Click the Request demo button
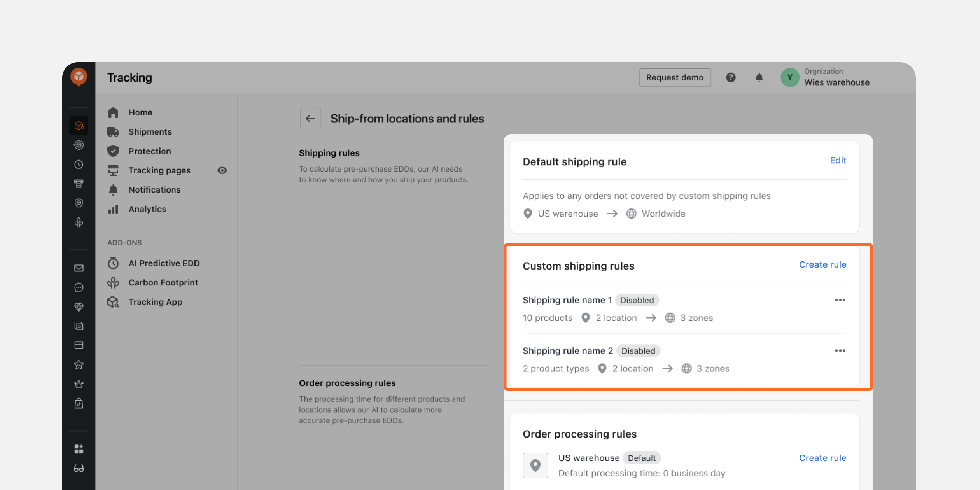 pos(675,77)
